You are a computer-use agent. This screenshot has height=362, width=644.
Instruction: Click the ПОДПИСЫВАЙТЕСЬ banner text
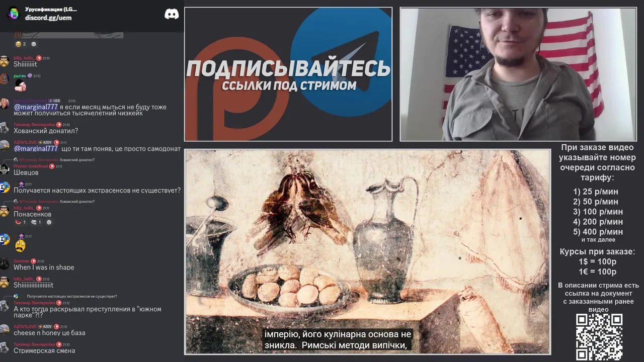click(288, 68)
